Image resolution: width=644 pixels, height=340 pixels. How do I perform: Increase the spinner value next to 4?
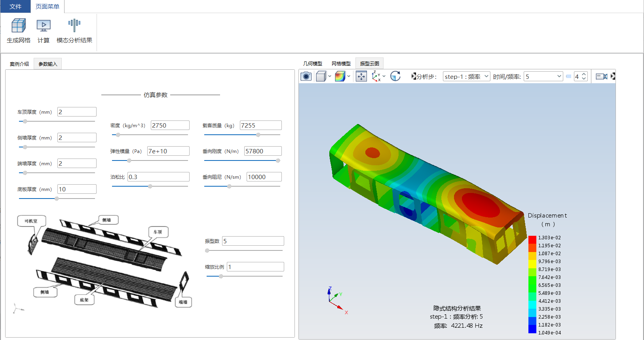(584, 74)
